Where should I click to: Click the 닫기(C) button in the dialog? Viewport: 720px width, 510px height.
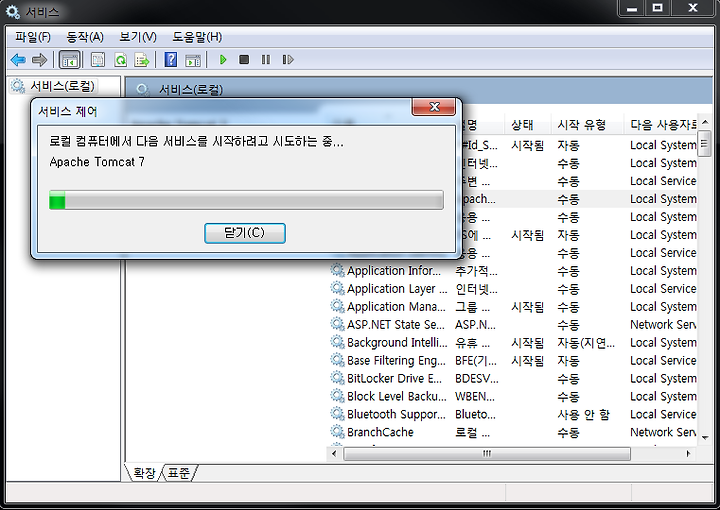[245, 233]
